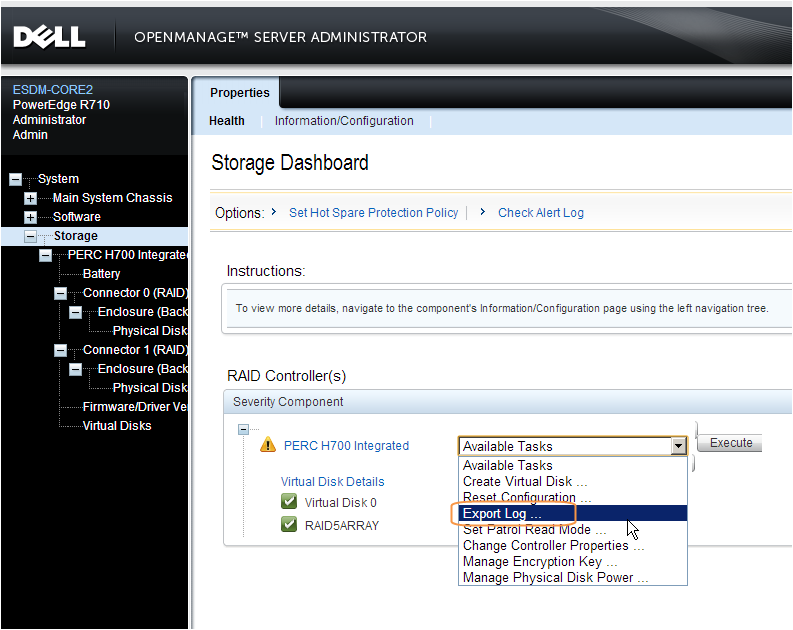793x630 pixels.
Task: Collapse the System tree node
Action: click(16, 179)
